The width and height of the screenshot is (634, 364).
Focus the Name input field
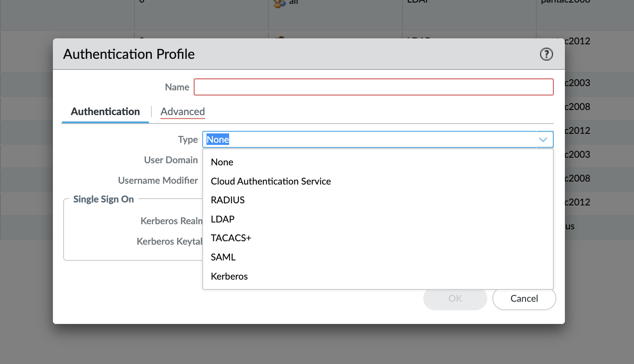click(373, 87)
